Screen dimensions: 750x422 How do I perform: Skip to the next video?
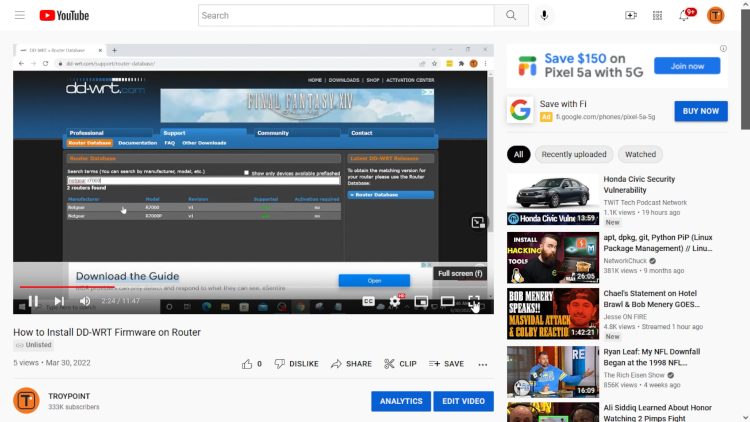click(59, 301)
